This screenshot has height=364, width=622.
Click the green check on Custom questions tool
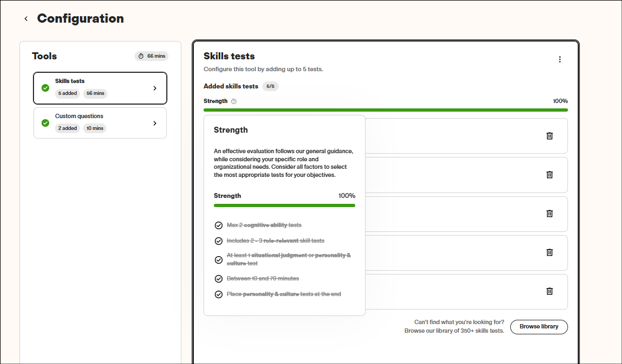45,123
